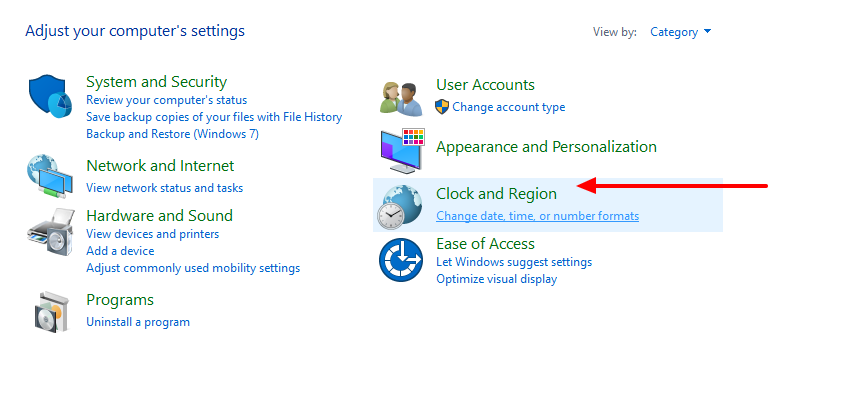860x405 pixels.
Task: Select View network status and tasks
Action: point(165,188)
